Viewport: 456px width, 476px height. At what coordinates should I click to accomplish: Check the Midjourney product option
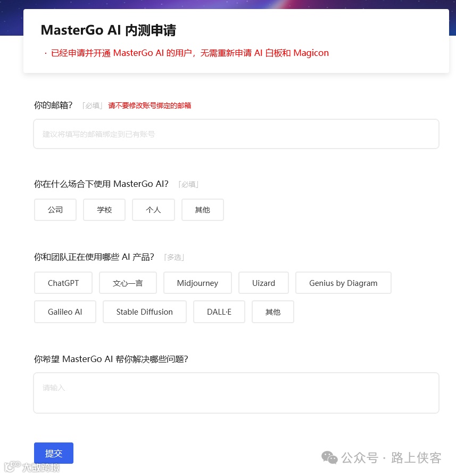197,283
